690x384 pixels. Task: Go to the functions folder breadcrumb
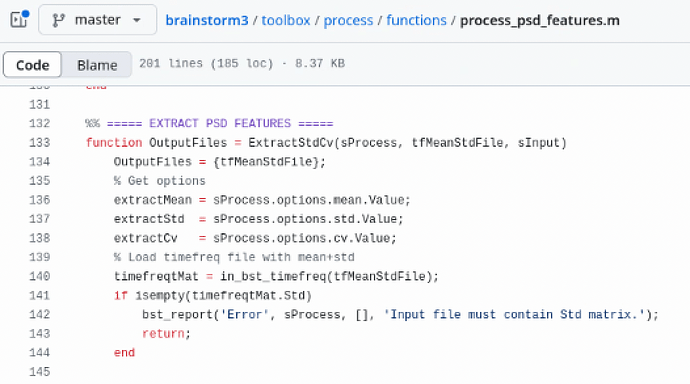coord(416,20)
